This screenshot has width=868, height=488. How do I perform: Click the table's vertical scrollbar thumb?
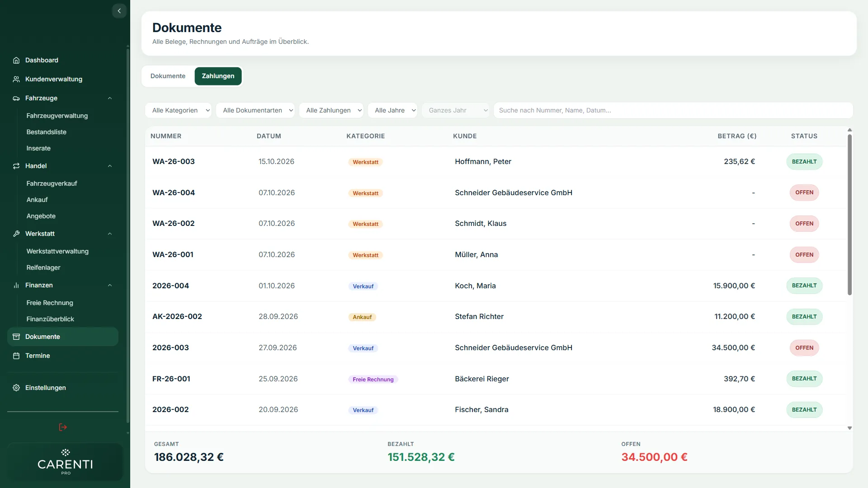click(849, 215)
